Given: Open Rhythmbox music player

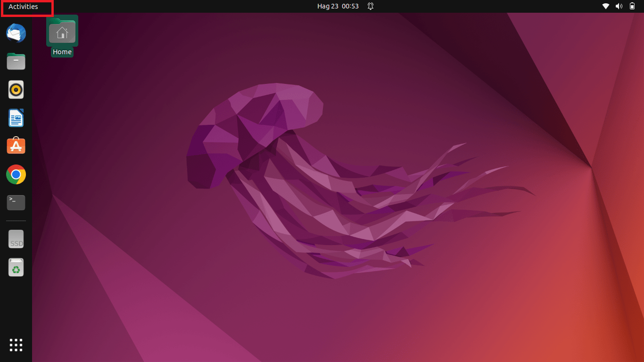Looking at the screenshot, I should [16, 90].
